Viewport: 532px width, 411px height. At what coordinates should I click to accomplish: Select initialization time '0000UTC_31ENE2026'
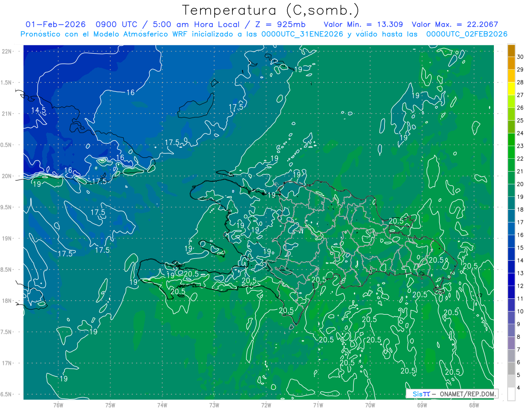(x=302, y=34)
